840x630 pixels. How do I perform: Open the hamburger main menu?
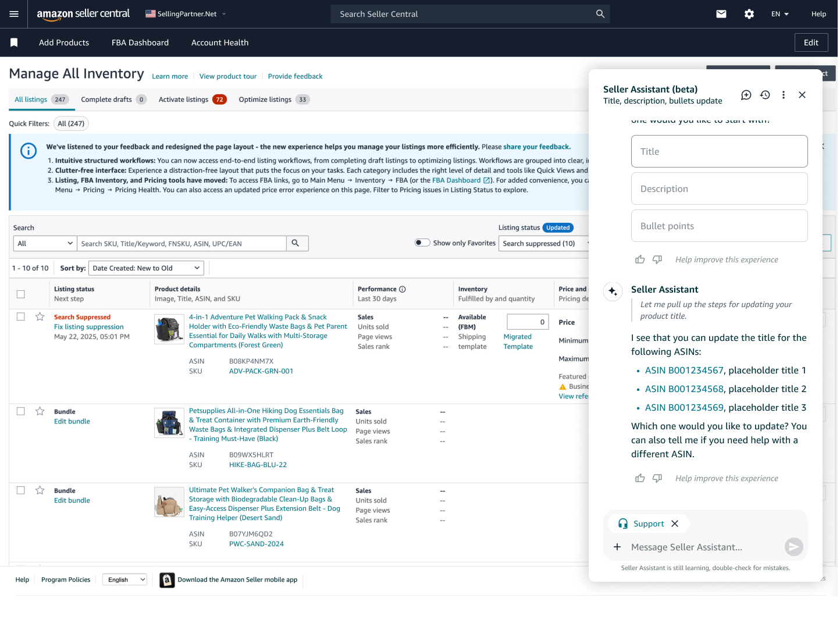click(14, 14)
